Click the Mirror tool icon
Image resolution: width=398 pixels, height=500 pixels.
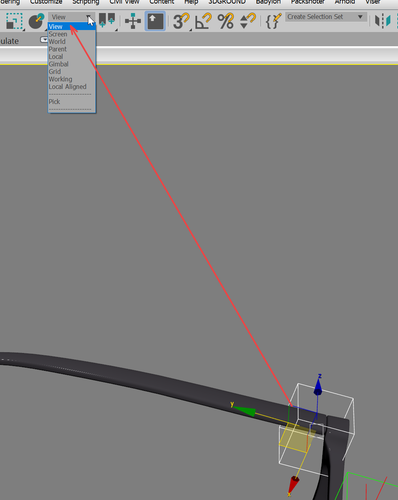coord(382,21)
